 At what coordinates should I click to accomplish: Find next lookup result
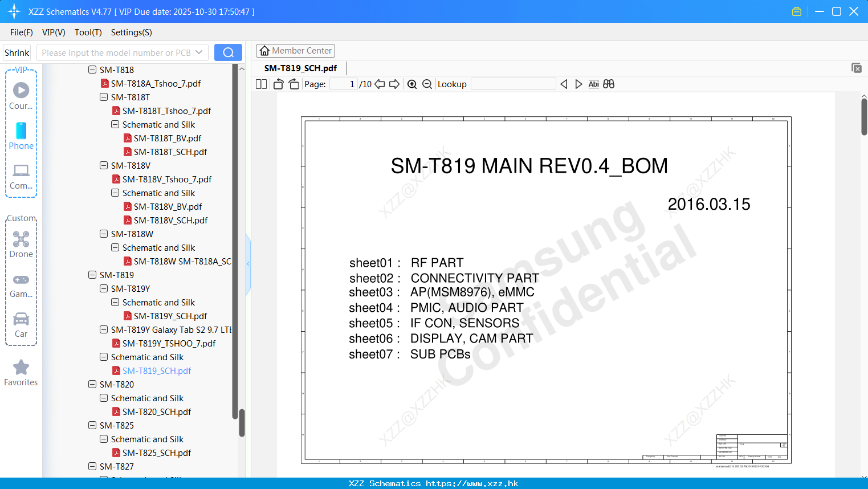pos(578,84)
